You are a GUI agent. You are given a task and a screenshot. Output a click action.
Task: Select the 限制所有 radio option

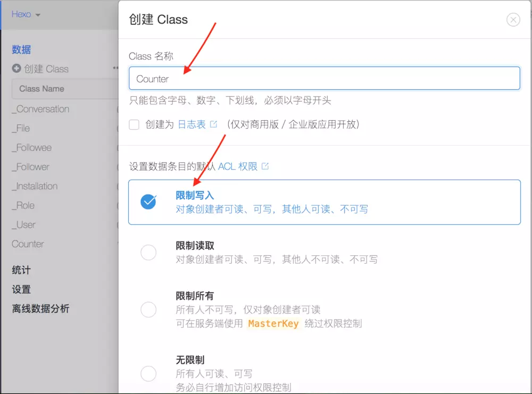(x=148, y=309)
